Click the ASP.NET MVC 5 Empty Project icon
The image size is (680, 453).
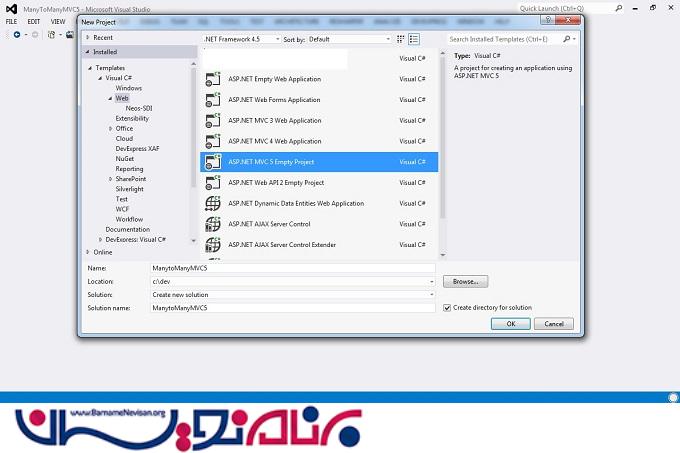[212, 162]
